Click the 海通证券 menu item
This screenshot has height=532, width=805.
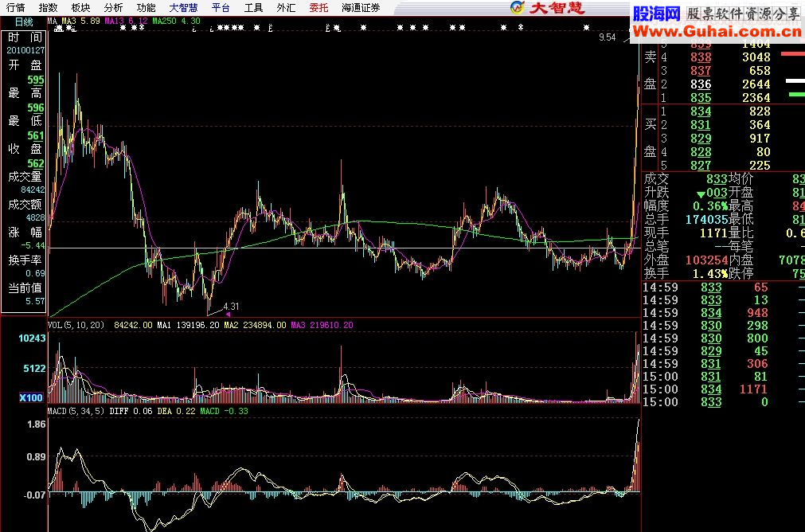(x=361, y=7)
